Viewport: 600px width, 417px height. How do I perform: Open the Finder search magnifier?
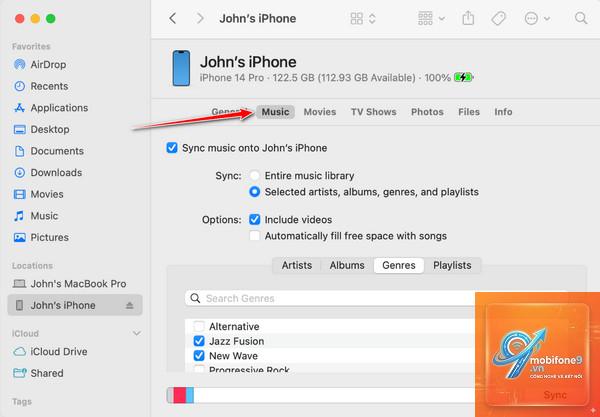[581, 18]
